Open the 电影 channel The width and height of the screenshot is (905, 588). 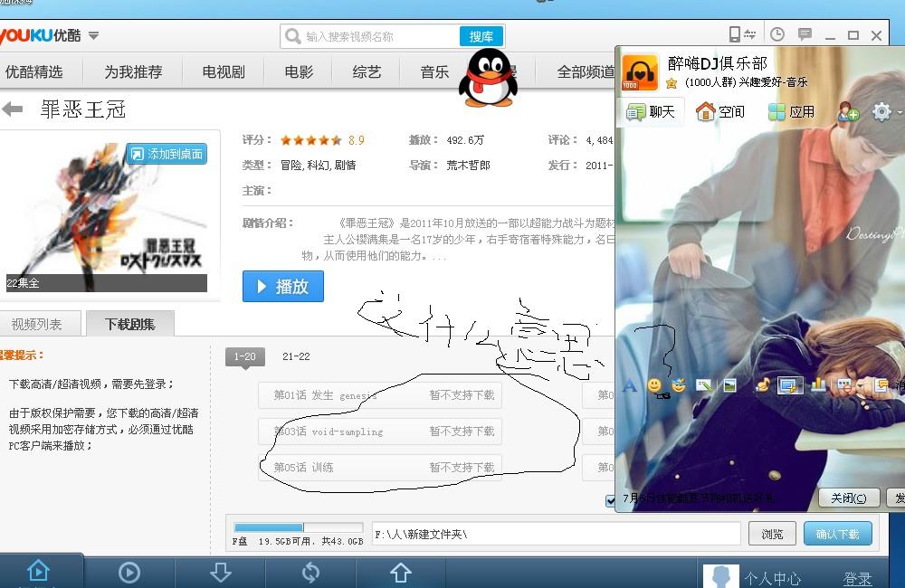pyautogui.click(x=299, y=72)
